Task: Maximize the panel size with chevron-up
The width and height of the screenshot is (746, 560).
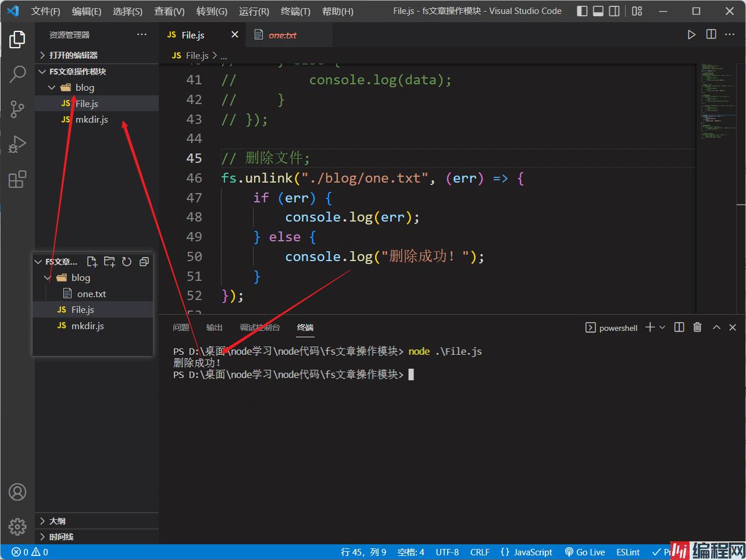Action: coord(716,327)
